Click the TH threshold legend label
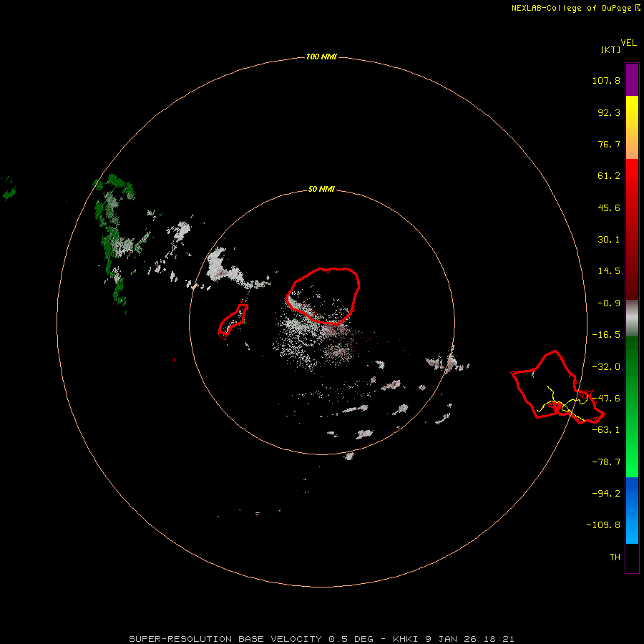This screenshot has width=644, height=644. click(615, 557)
